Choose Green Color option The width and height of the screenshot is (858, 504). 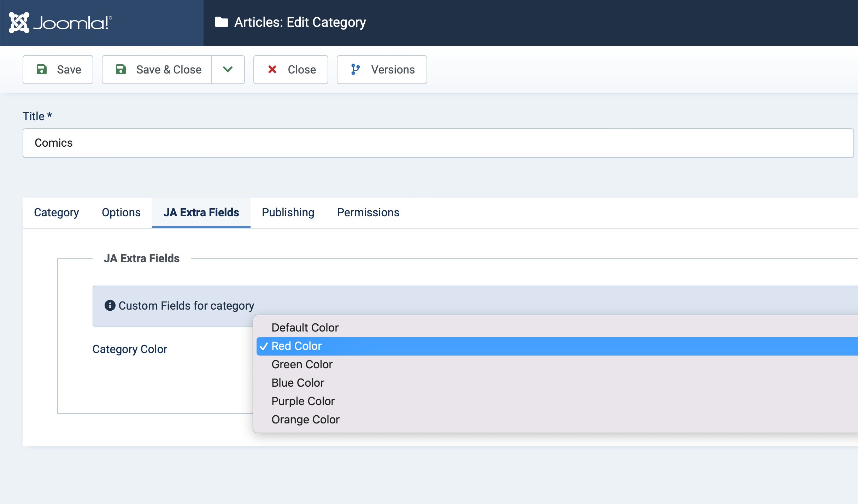[x=302, y=364]
